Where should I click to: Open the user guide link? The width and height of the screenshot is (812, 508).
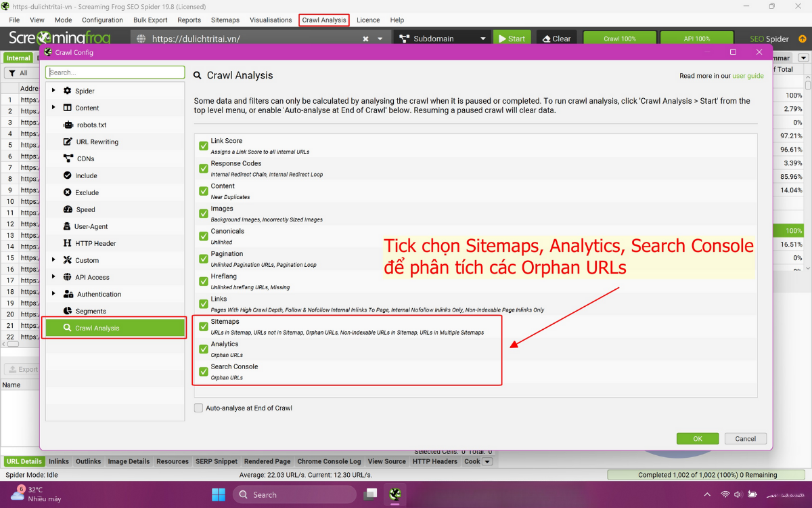pyautogui.click(x=748, y=76)
